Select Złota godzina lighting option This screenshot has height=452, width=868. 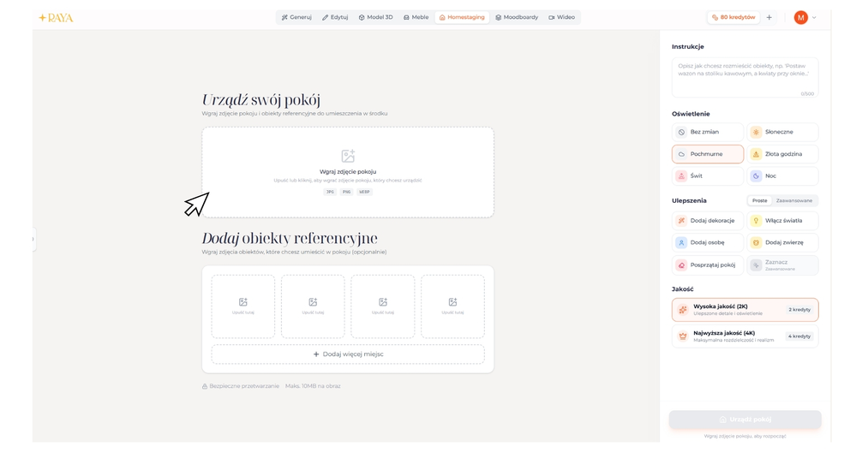click(782, 154)
